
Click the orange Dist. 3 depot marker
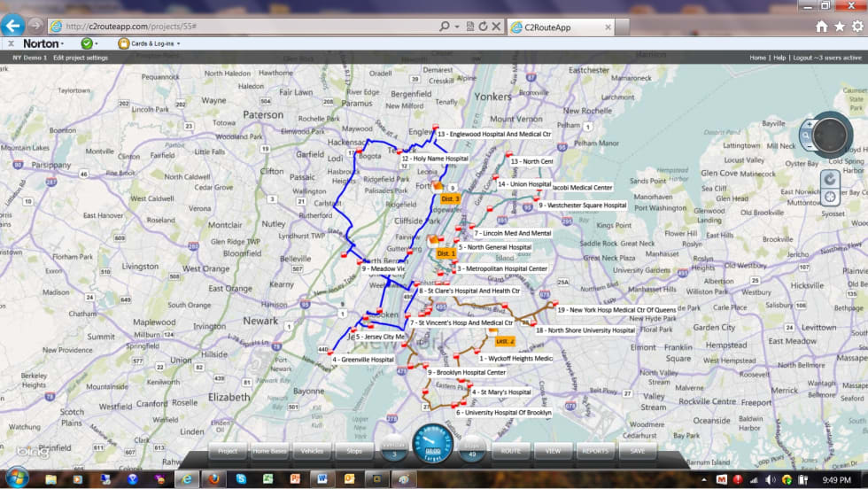click(449, 199)
